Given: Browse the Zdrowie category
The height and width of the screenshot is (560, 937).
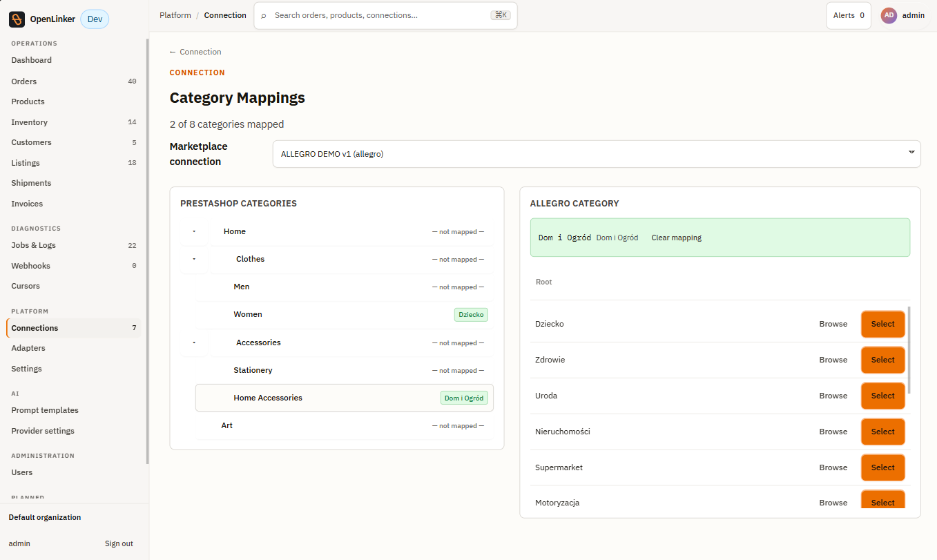Looking at the screenshot, I should tap(833, 360).
